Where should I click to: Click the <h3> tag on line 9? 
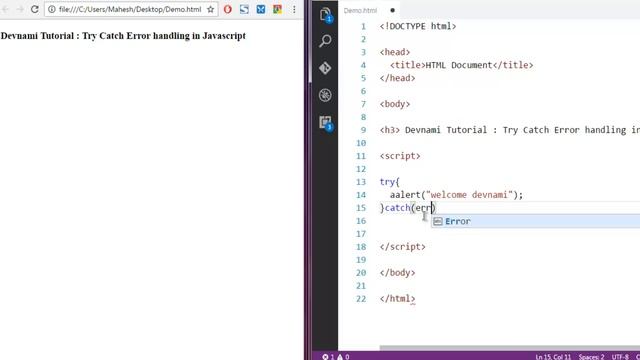[390, 130]
